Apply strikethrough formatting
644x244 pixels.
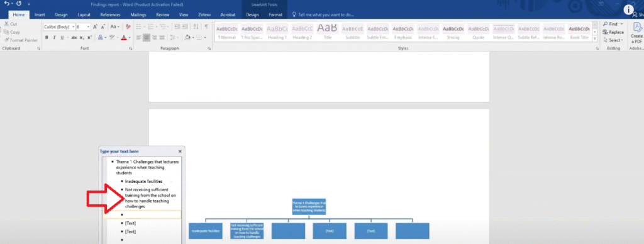point(74,37)
